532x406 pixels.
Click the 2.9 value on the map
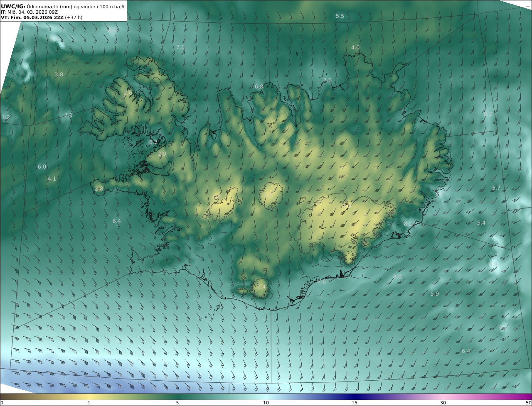(162, 154)
